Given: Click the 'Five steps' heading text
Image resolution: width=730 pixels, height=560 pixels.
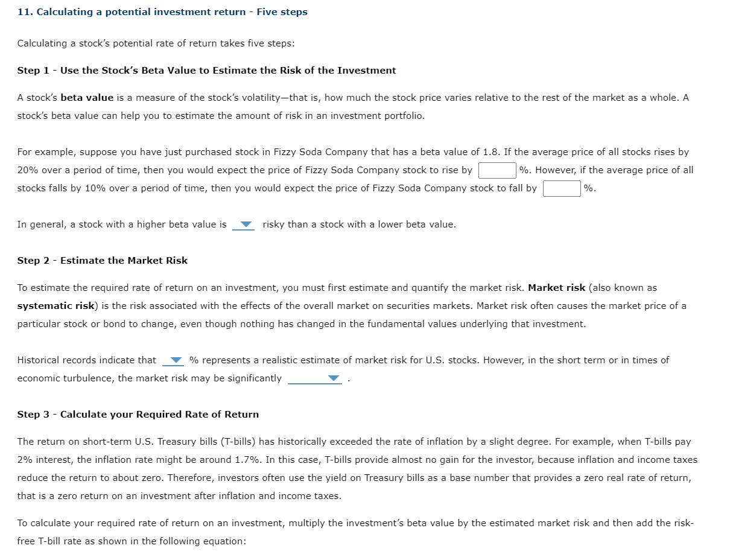Looking at the screenshot, I should coord(282,11).
